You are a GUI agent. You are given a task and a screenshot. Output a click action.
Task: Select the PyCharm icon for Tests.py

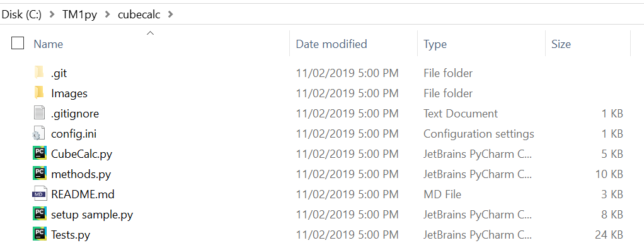click(x=40, y=234)
